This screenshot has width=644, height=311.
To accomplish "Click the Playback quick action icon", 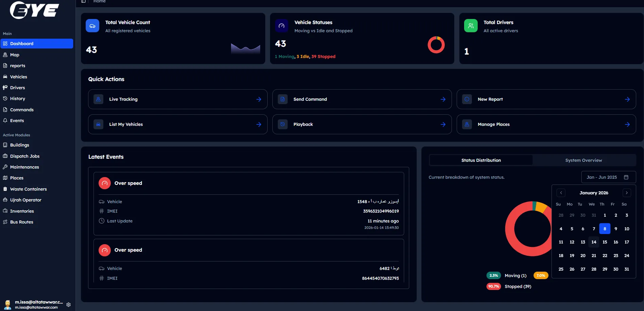I will 283,124.
